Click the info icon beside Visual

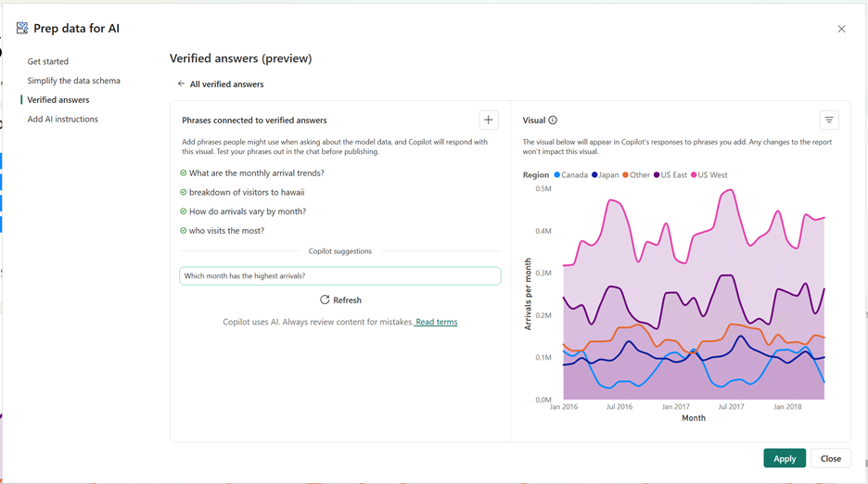click(553, 121)
